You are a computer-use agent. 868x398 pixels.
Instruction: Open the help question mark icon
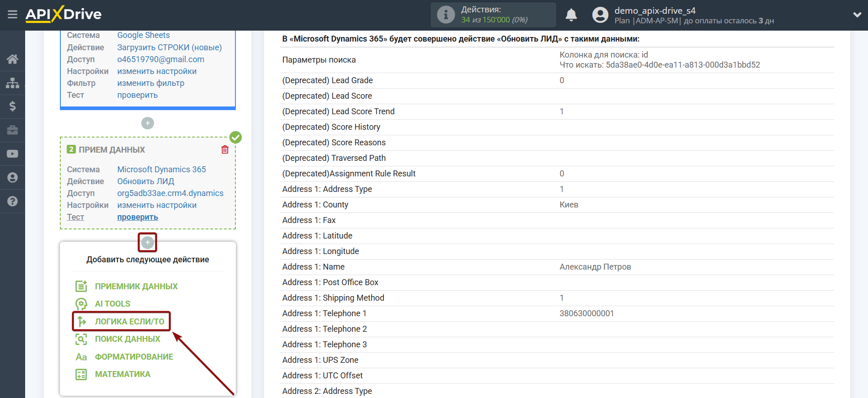pyautogui.click(x=12, y=201)
